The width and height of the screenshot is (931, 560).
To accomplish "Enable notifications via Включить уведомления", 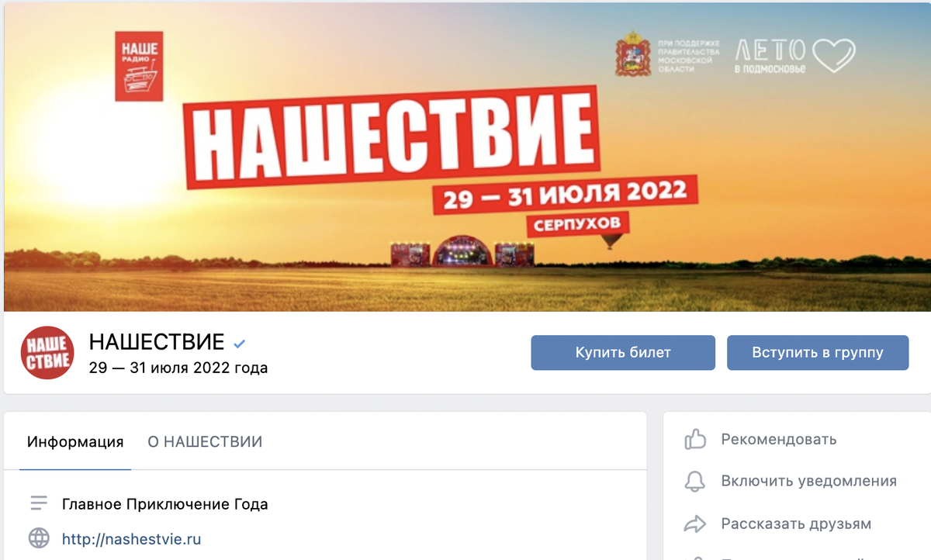I will [x=809, y=482].
